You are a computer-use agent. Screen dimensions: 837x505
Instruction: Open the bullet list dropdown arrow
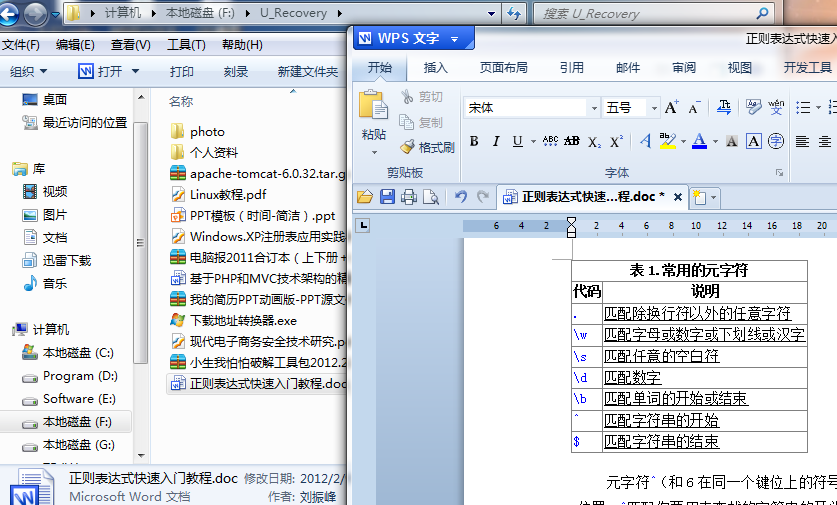pyautogui.click(x=818, y=108)
